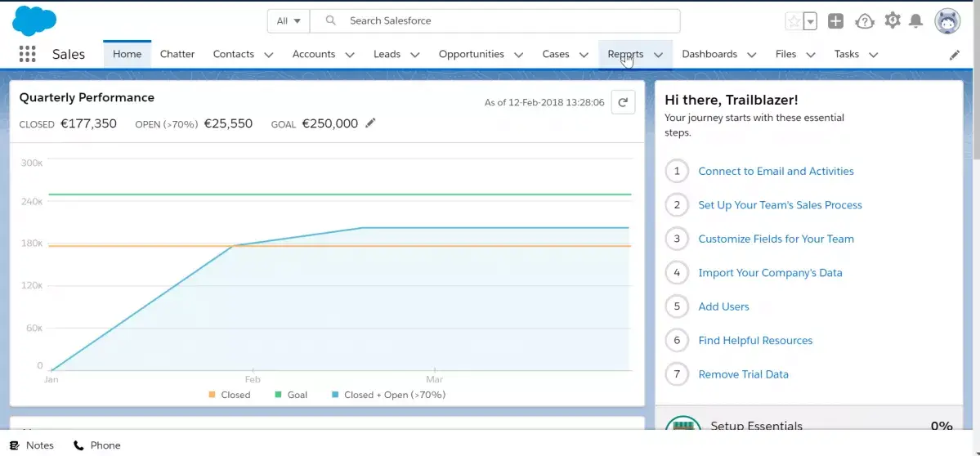
Task: Open the Chatter tab
Action: [177, 55]
